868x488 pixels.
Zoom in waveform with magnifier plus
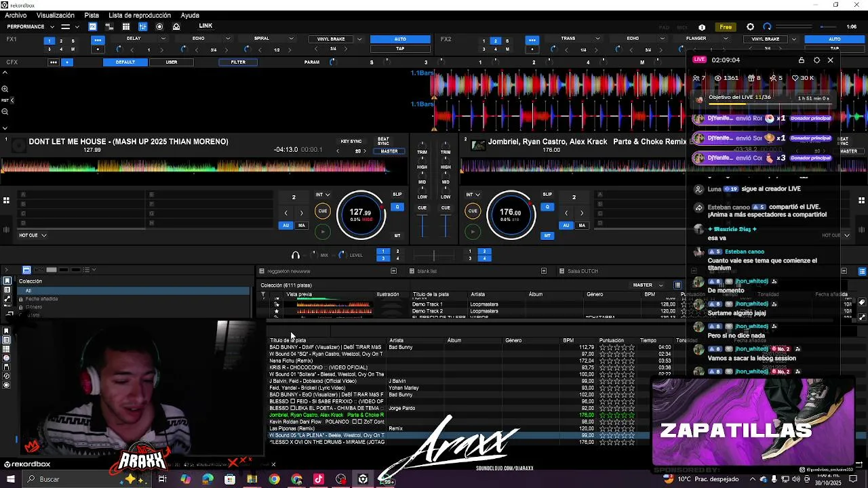[x=5, y=89]
